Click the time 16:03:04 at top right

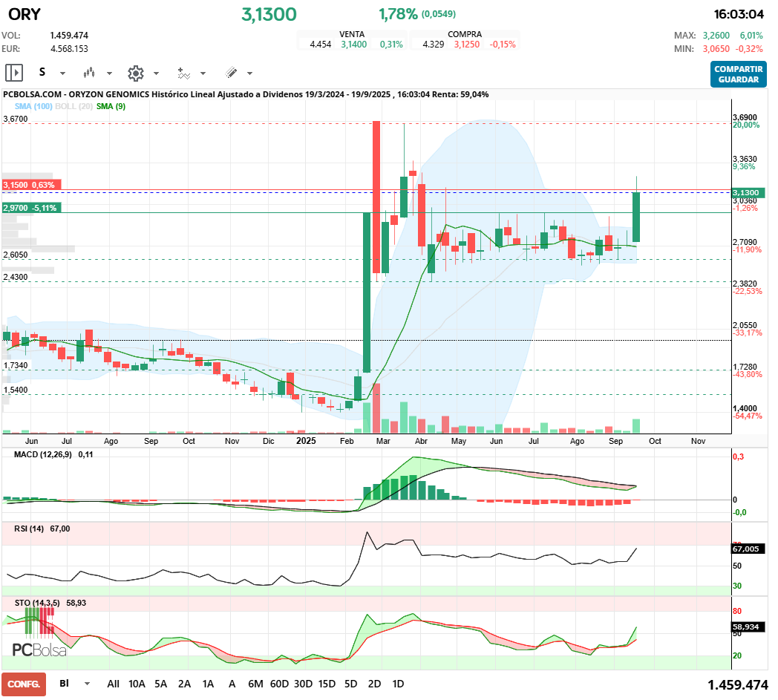[739, 14]
